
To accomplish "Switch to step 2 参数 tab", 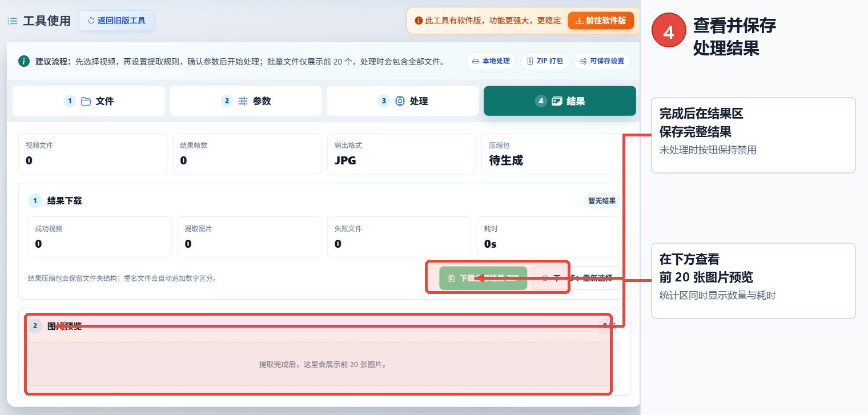I will 246,101.
